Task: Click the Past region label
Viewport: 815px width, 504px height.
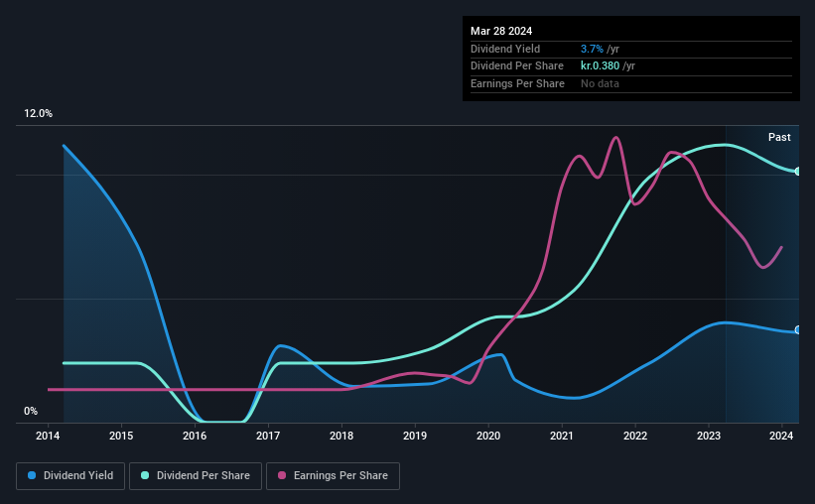Action: tap(779, 137)
